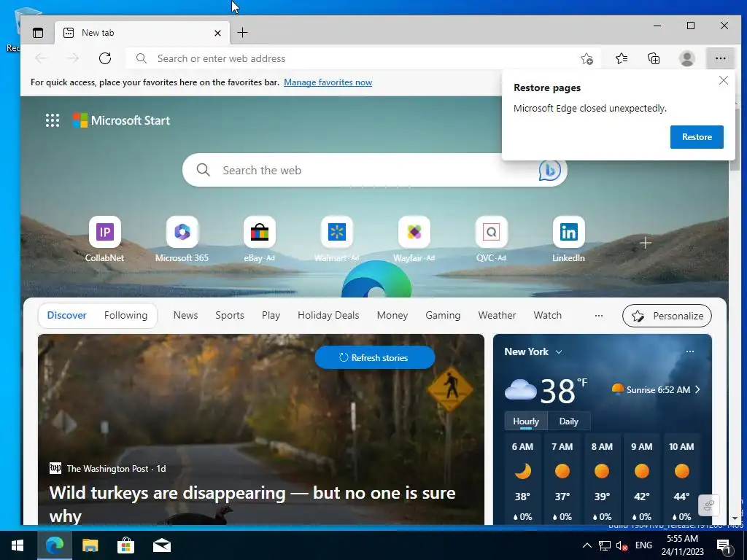747x560 pixels.
Task: Open File Explorer from taskbar
Action: [x=90, y=545]
